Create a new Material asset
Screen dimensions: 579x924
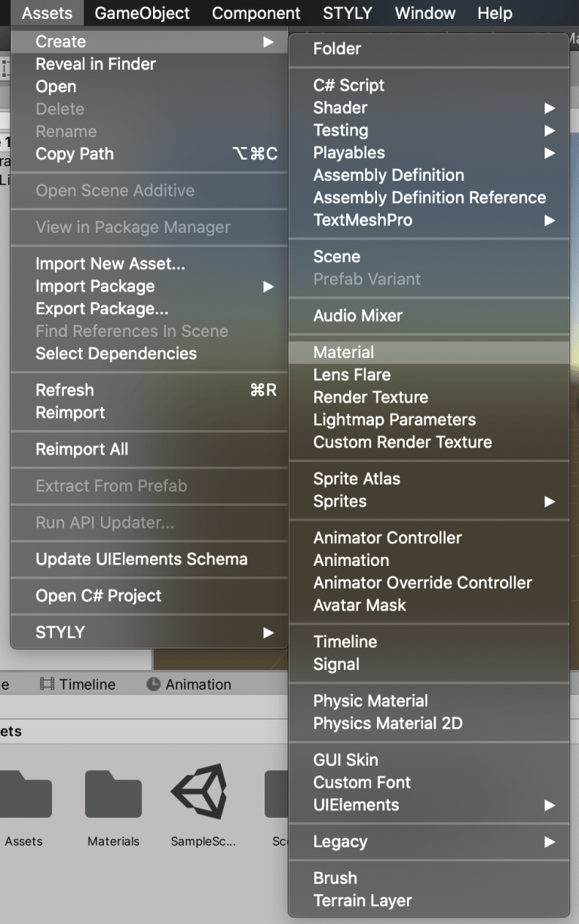(345, 352)
